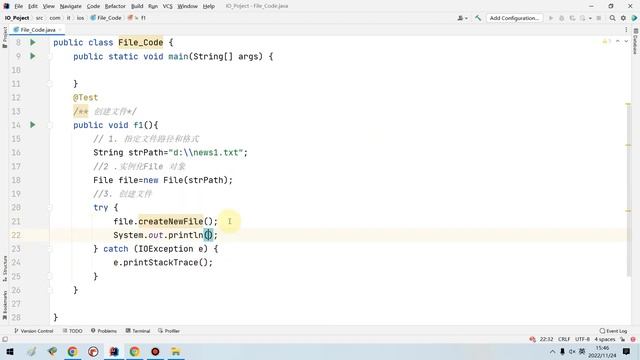Change indent setting 4 spaces
The image size is (640, 360).
[604, 339]
